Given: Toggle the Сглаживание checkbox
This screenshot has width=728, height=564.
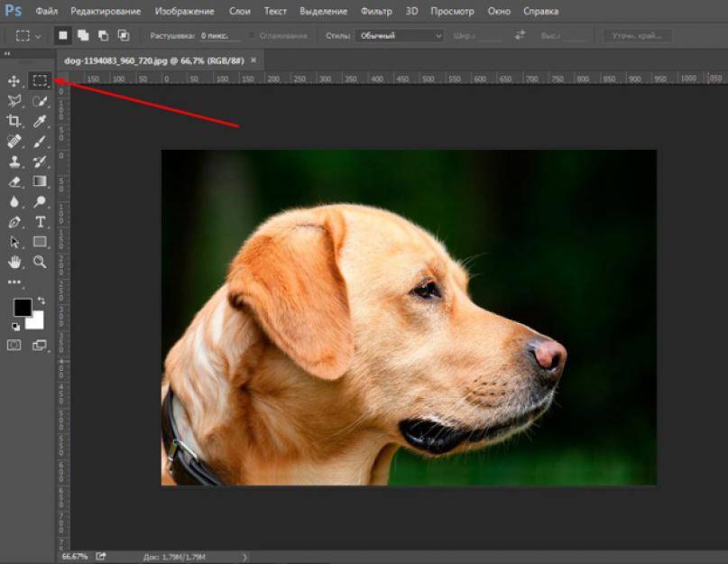Looking at the screenshot, I should [252, 35].
